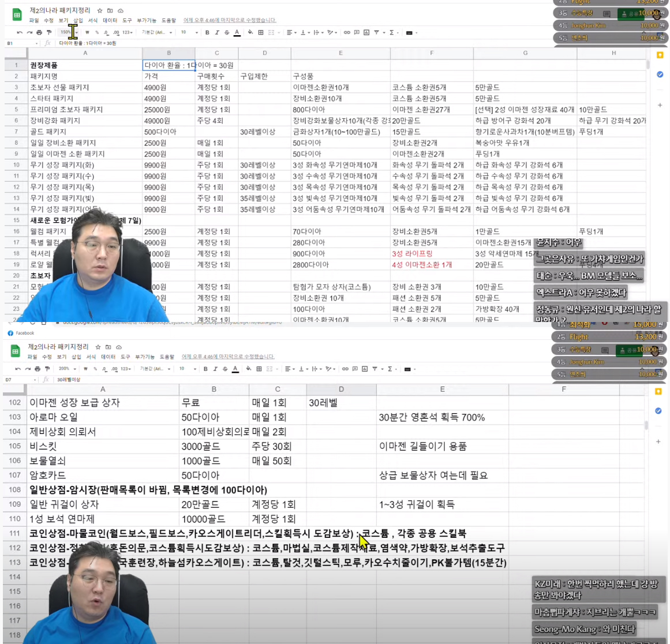Open text rotation dropdown in lower sheet toolbar
Viewport: 670px width, 644px height.
pyautogui.click(x=330, y=369)
